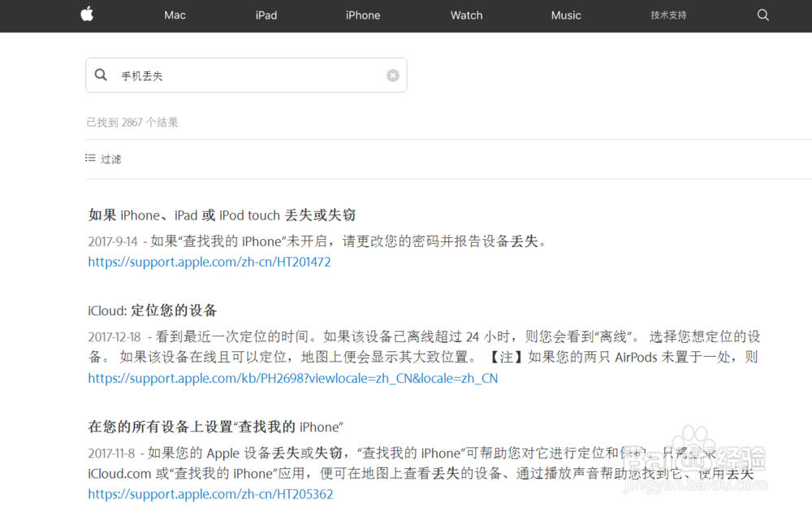Viewport: 812px width, 512px height.
Task: Open the search magnifier in top navigation
Action: pos(762,15)
